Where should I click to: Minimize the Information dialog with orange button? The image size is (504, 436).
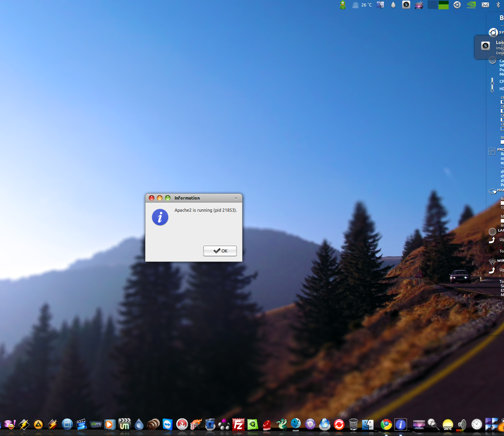tap(160, 198)
